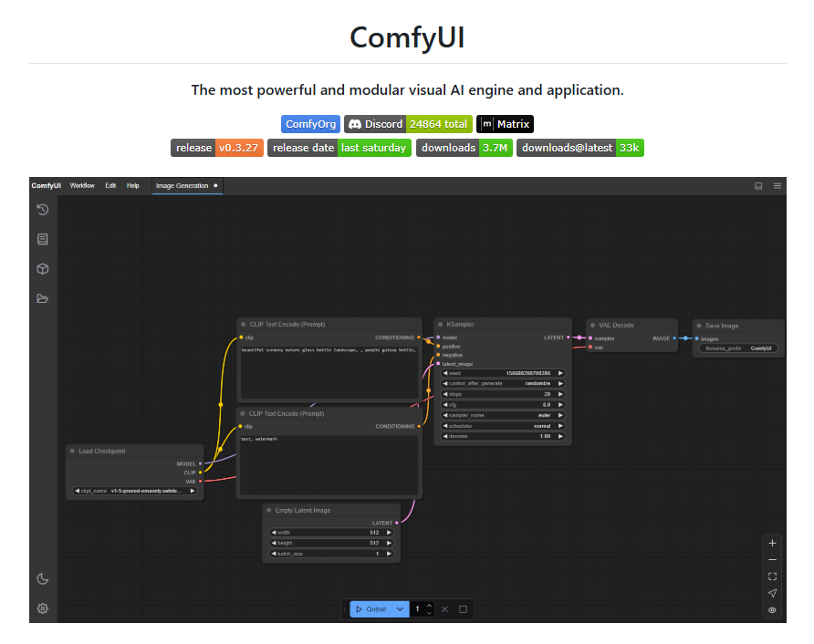814x644 pixels.
Task: Click previous arrow on ckpt_name field
Action: pyautogui.click(x=77, y=491)
